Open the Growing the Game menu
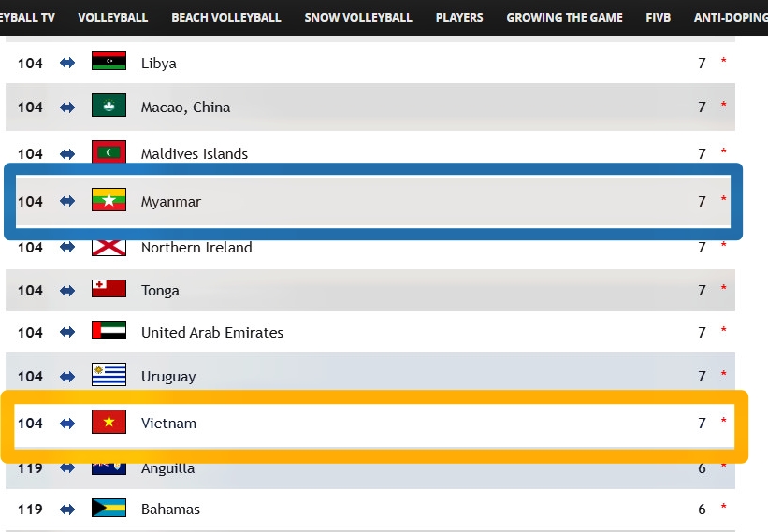This screenshot has height=532, width=768. (564, 18)
